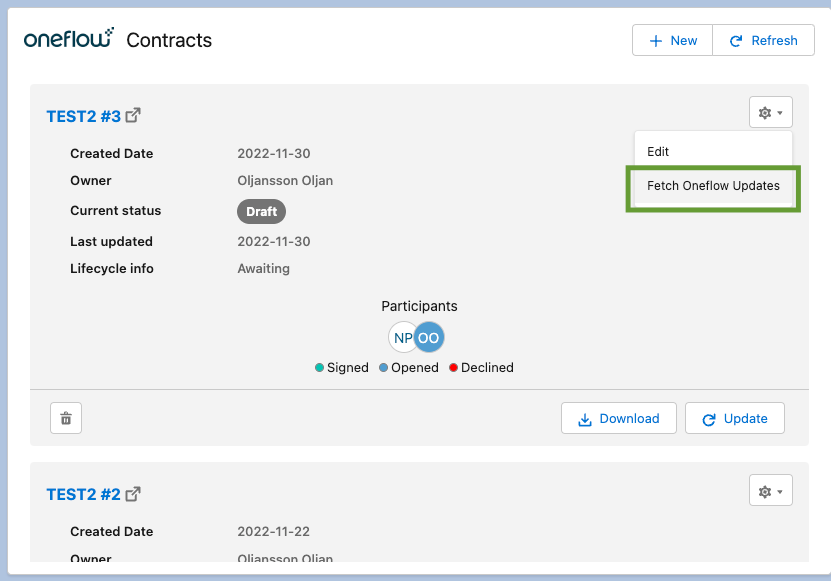Viewport: 831px width, 581px height.
Task: Click the red Declined legend dot
Action: point(453,368)
